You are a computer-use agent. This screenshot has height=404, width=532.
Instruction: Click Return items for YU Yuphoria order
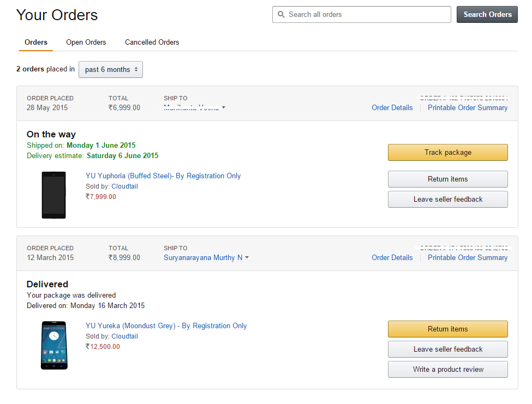[x=448, y=179]
